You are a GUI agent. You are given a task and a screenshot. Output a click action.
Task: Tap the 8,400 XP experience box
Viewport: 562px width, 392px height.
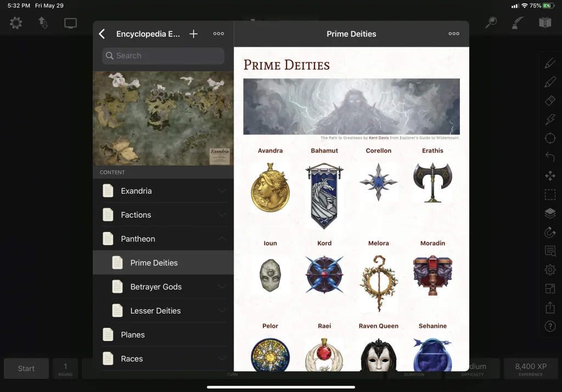(x=531, y=368)
